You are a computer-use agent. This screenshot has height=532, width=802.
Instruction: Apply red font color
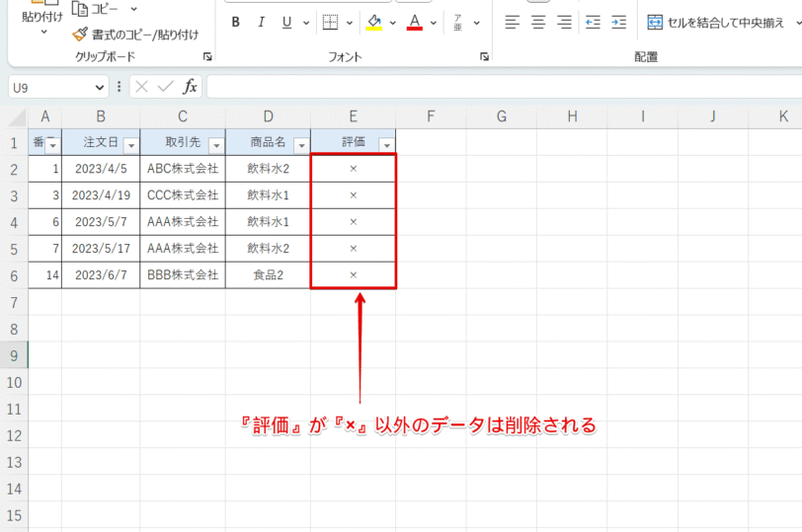[x=414, y=22]
